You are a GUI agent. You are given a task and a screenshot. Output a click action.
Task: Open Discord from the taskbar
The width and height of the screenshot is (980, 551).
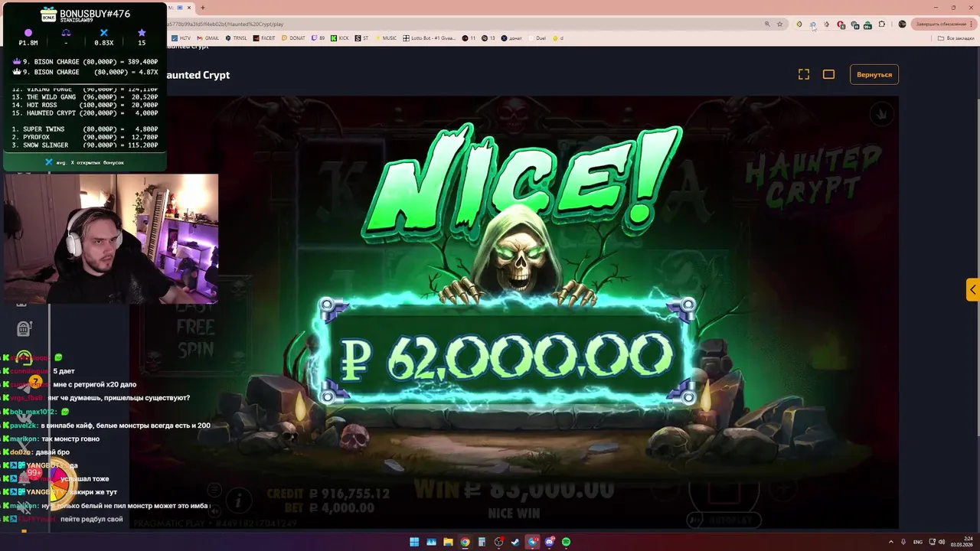point(549,542)
